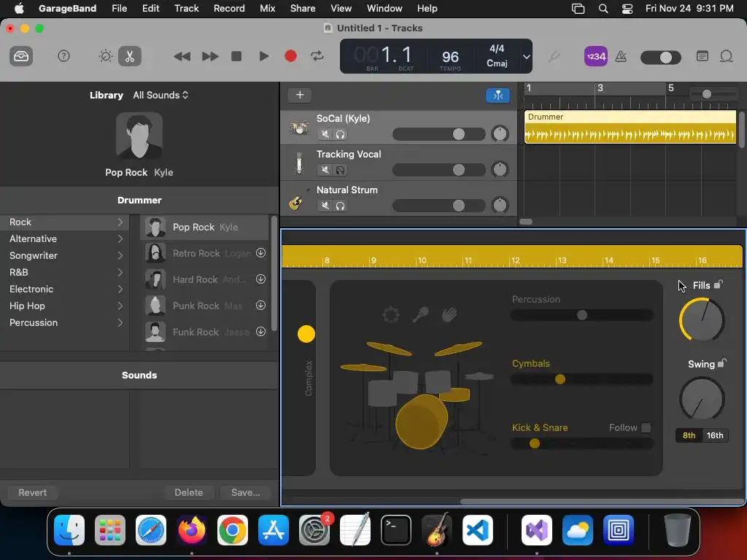747x560 pixels.
Task: Open the Loop Browser icon
Action: (726, 56)
